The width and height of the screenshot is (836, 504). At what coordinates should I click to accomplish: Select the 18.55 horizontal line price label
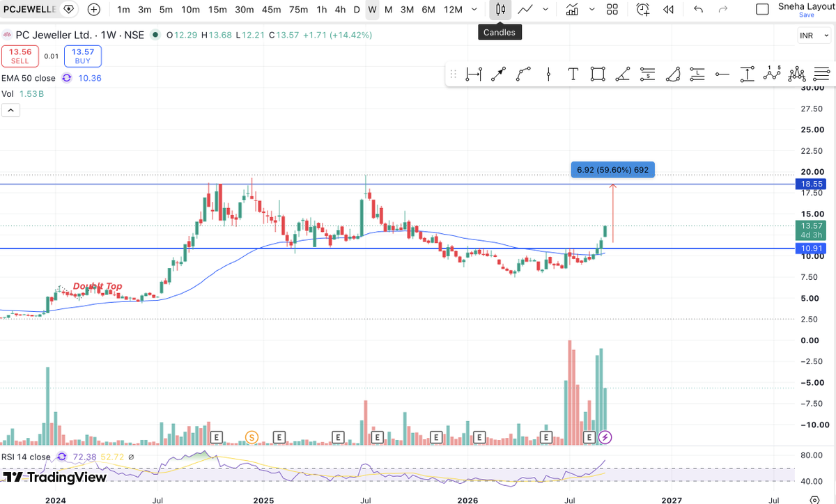(x=811, y=184)
